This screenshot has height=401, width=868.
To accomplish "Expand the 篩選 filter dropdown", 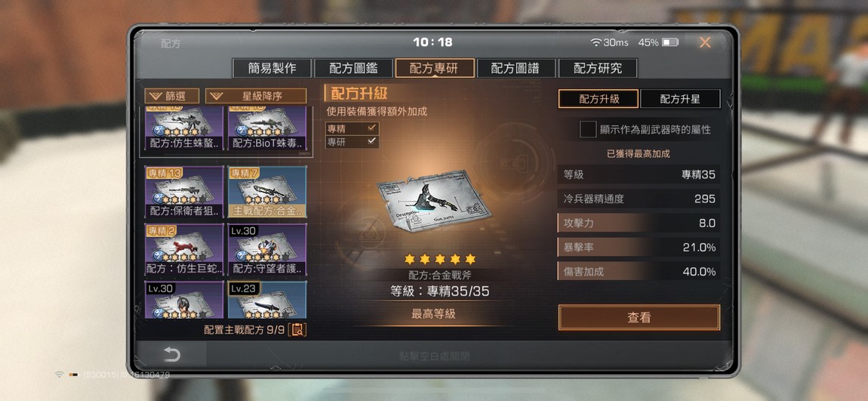I will click(171, 96).
